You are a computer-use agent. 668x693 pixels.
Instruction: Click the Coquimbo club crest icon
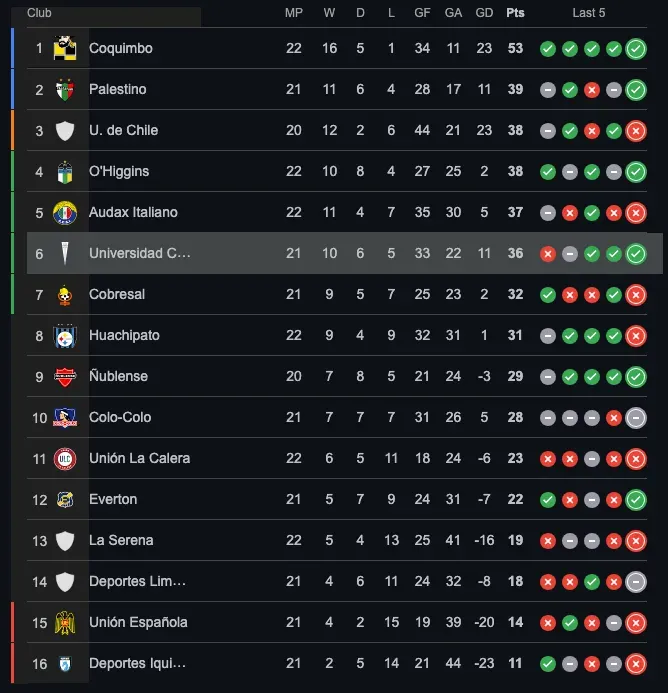(65, 48)
